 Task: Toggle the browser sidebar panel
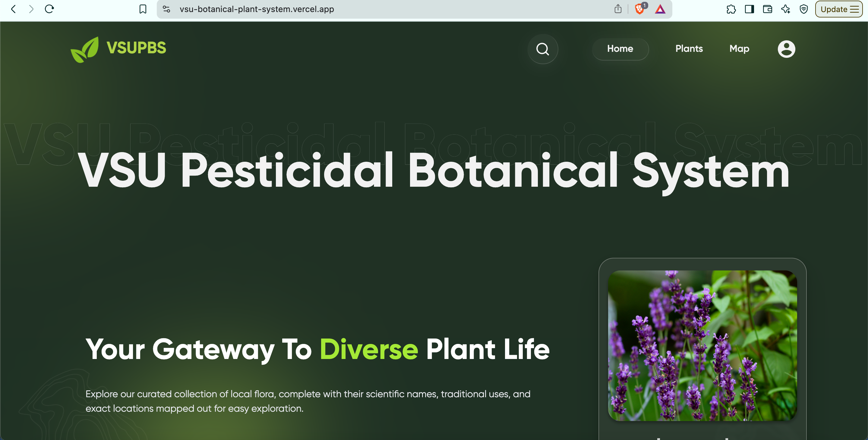pos(750,9)
